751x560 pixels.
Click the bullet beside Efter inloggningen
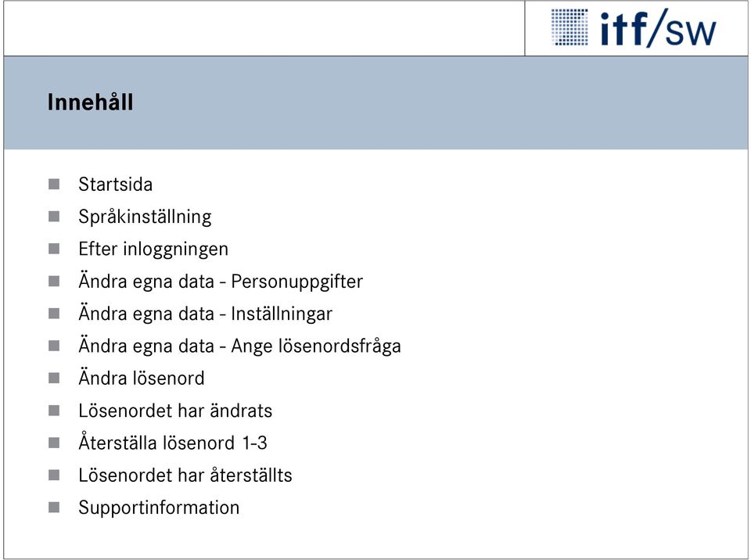[x=54, y=249]
